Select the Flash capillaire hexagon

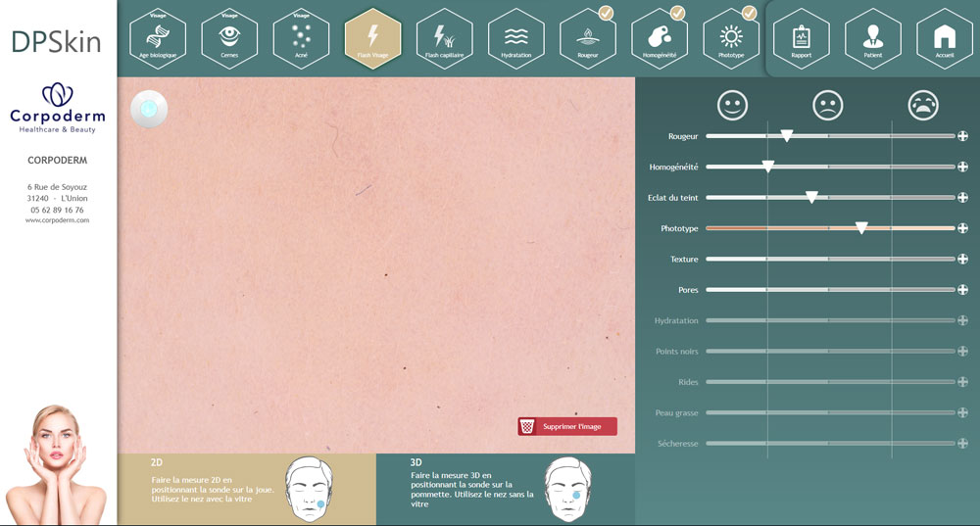(445, 37)
